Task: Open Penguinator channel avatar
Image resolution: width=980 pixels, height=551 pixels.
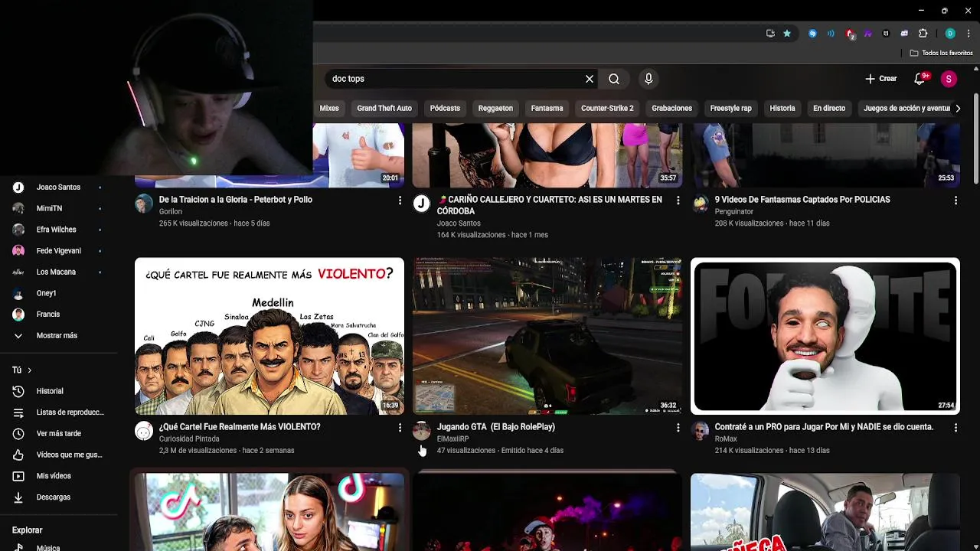Action: click(700, 204)
